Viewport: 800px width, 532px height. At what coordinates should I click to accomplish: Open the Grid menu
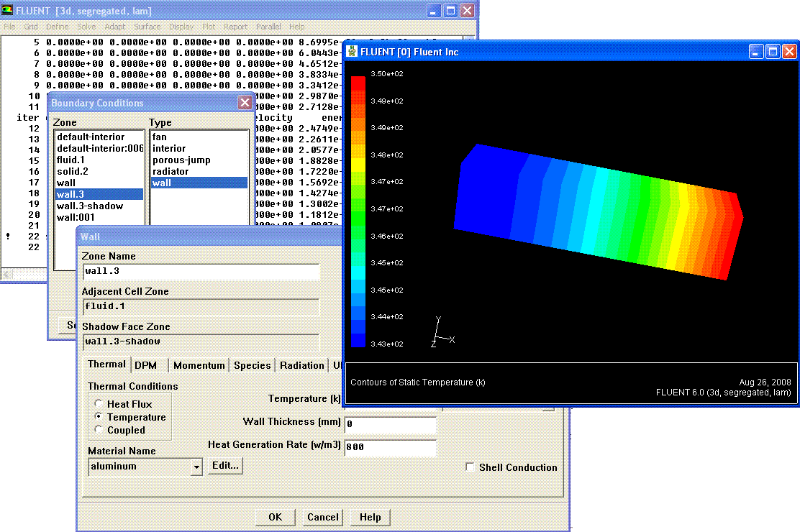coord(31,27)
